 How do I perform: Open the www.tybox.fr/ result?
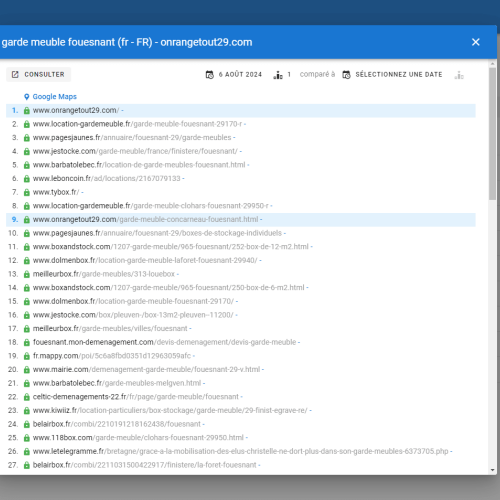click(x=56, y=192)
